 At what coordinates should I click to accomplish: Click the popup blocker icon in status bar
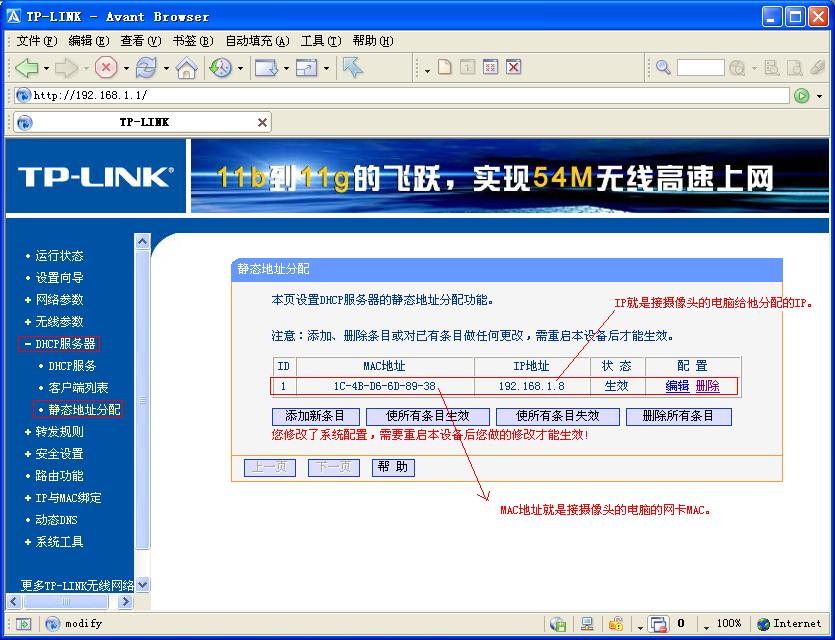coord(658,623)
